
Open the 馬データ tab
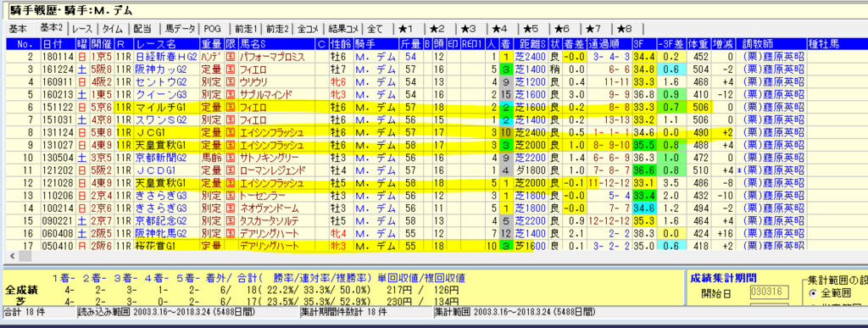point(181,29)
